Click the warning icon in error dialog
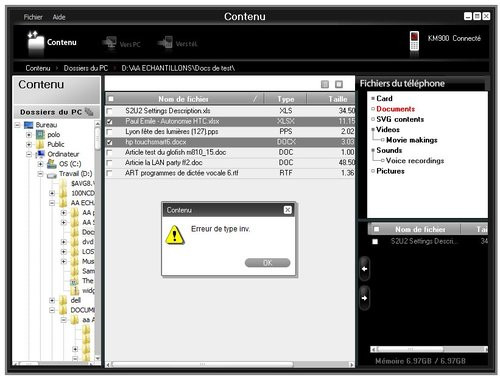Image resolution: width=500 pixels, height=380 pixels. 174,235
